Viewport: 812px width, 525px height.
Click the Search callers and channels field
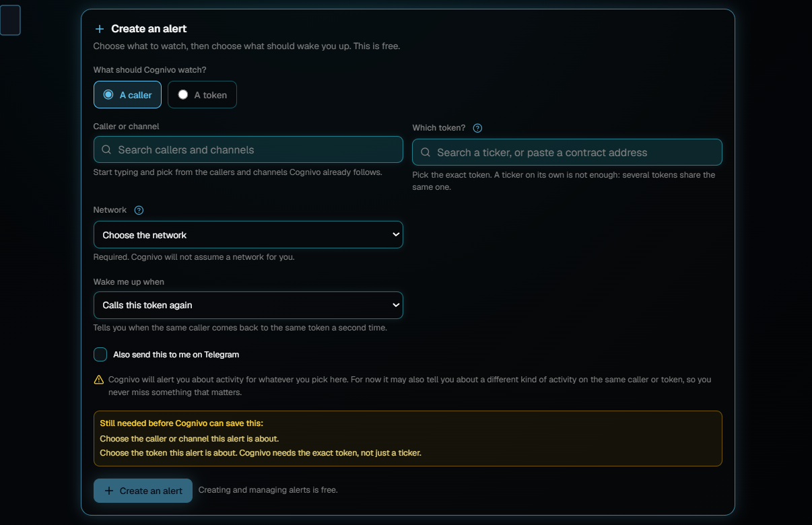[248, 149]
